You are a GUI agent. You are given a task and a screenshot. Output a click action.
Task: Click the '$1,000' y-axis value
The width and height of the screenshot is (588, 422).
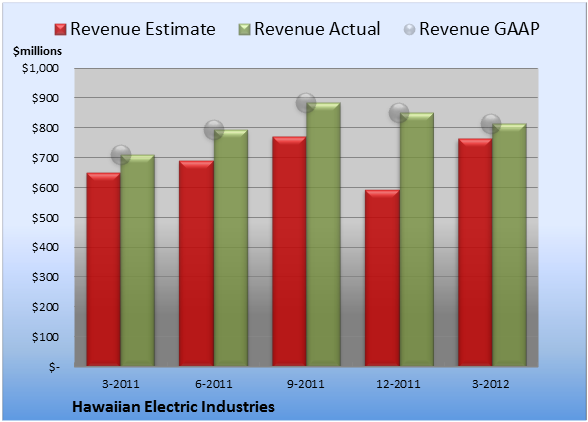click(x=40, y=68)
